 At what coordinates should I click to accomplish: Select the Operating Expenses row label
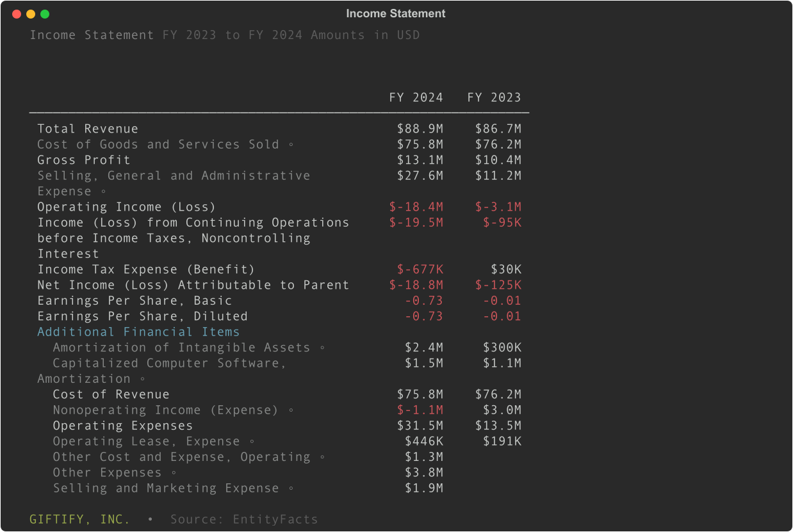coord(122,426)
